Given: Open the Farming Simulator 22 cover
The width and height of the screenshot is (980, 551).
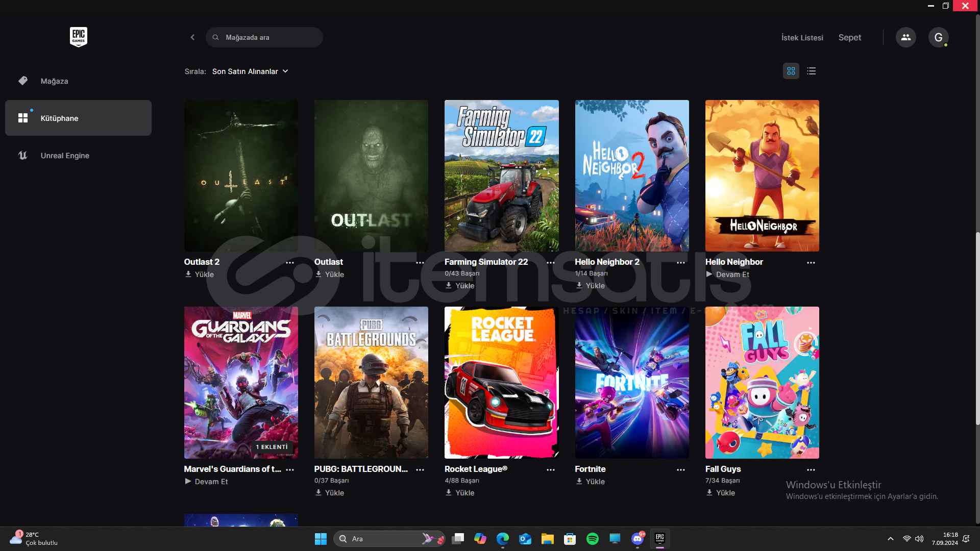Looking at the screenshot, I should pos(501,176).
